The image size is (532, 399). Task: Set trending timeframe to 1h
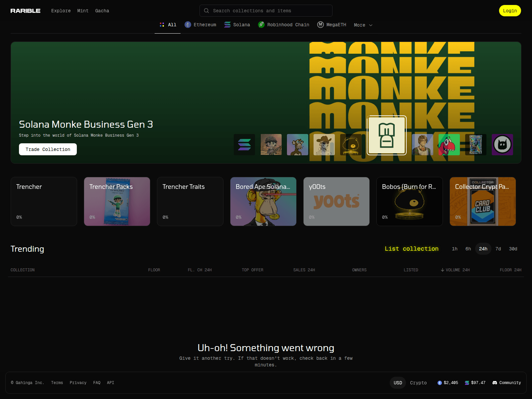tap(455, 249)
